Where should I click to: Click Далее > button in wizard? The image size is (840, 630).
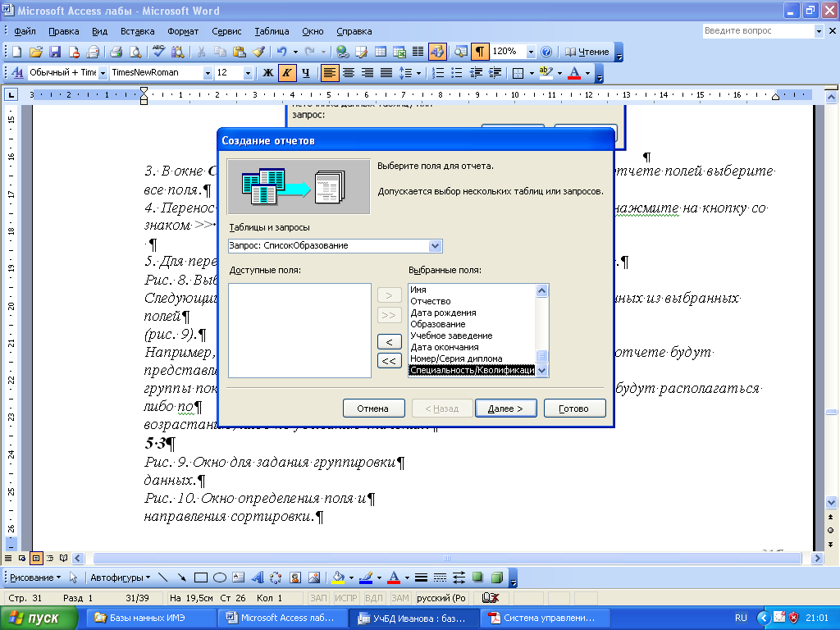point(505,409)
